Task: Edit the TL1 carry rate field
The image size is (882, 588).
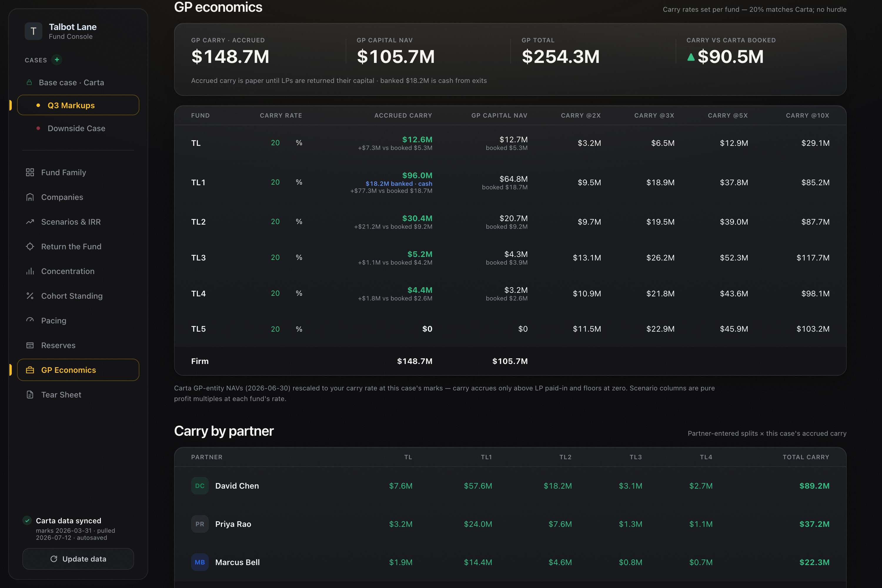Action: (x=275, y=182)
